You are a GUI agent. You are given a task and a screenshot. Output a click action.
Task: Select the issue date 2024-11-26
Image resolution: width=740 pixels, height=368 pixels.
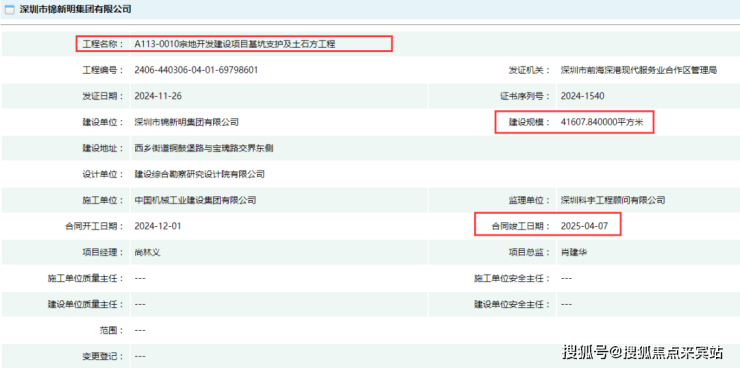click(x=158, y=96)
